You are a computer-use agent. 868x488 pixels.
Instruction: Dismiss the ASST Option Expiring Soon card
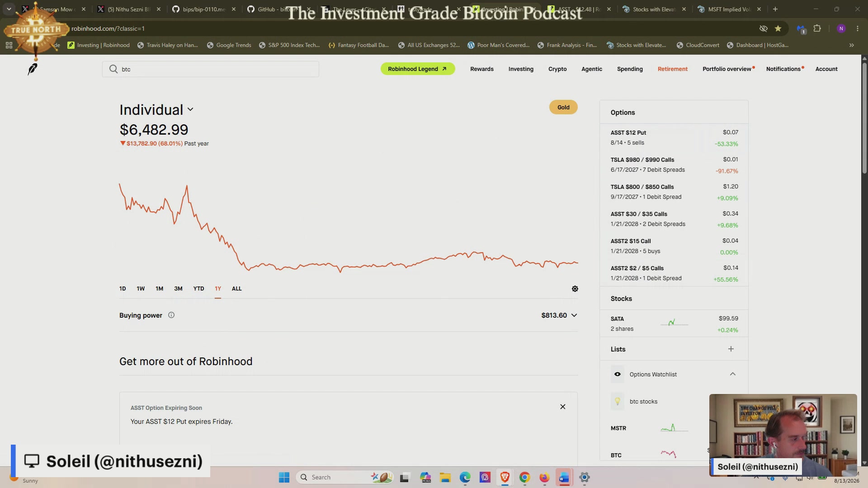[563, 407]
